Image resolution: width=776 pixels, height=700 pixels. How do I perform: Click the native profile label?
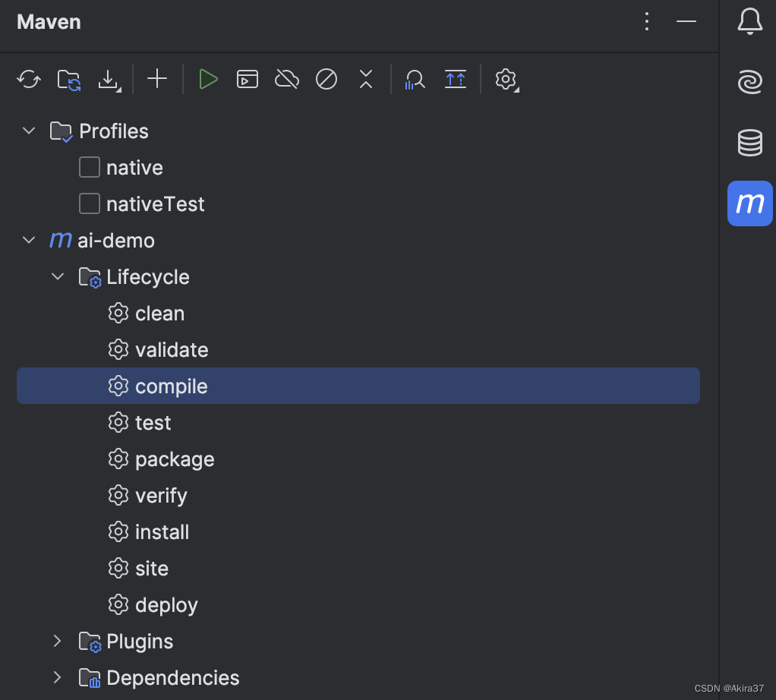[134, 168]
